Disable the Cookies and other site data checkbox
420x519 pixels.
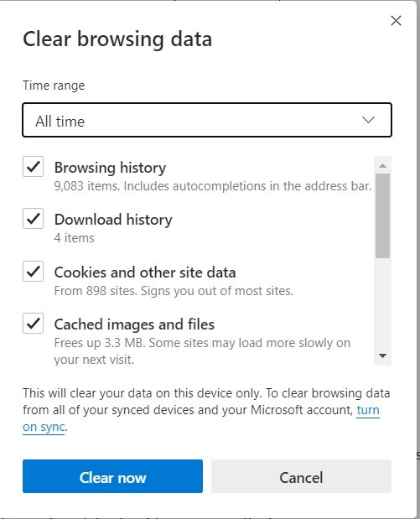pos(33,272)
